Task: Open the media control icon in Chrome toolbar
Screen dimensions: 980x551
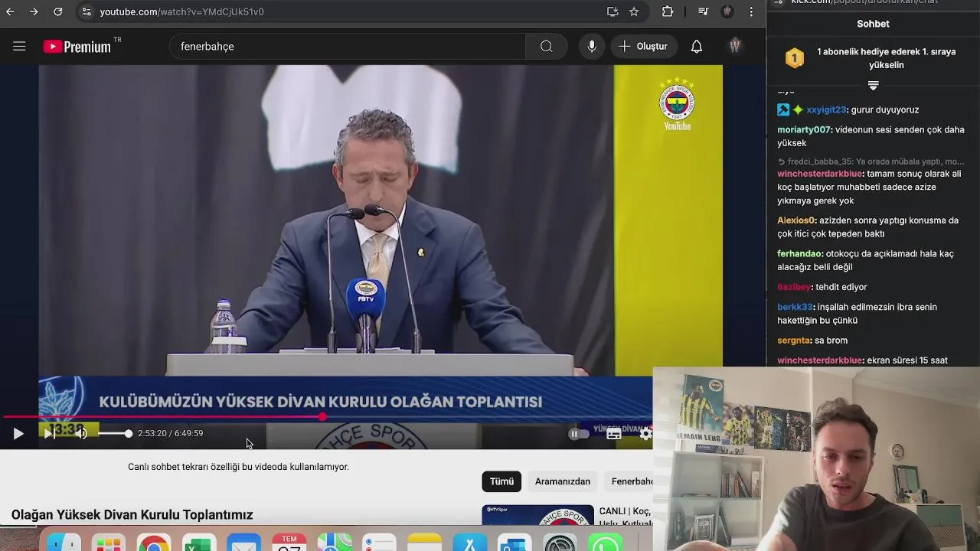Action: [x=703, y=11]
